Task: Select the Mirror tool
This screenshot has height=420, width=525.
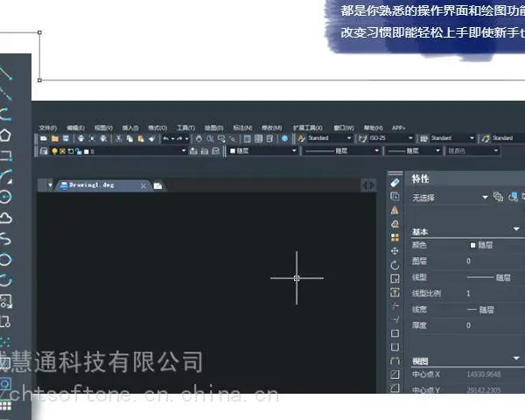Action: click(x=395, y=210)
